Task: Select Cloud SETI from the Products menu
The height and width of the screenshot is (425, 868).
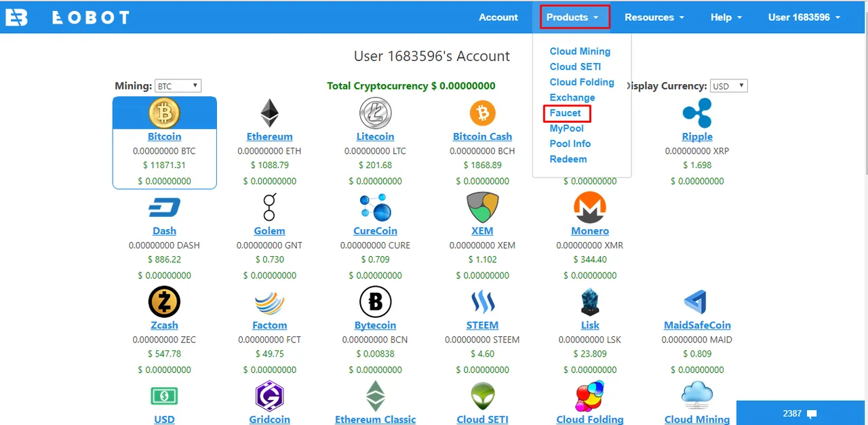Action: pos(575,66)
